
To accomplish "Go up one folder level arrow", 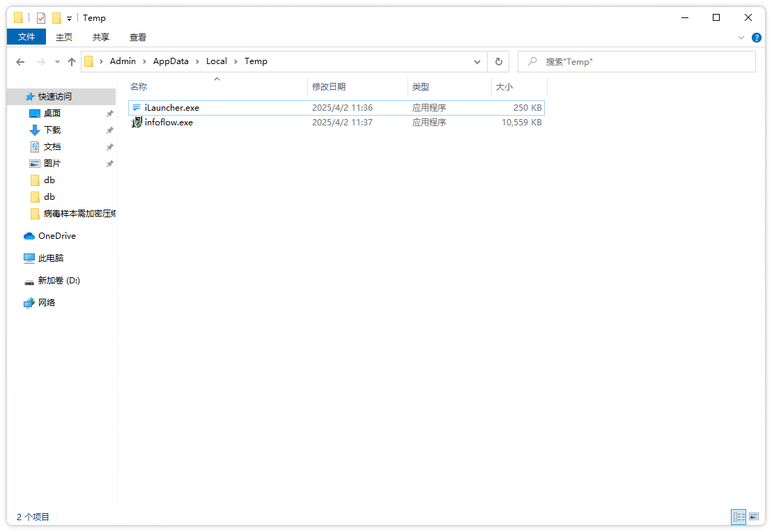I will point(72,61).
